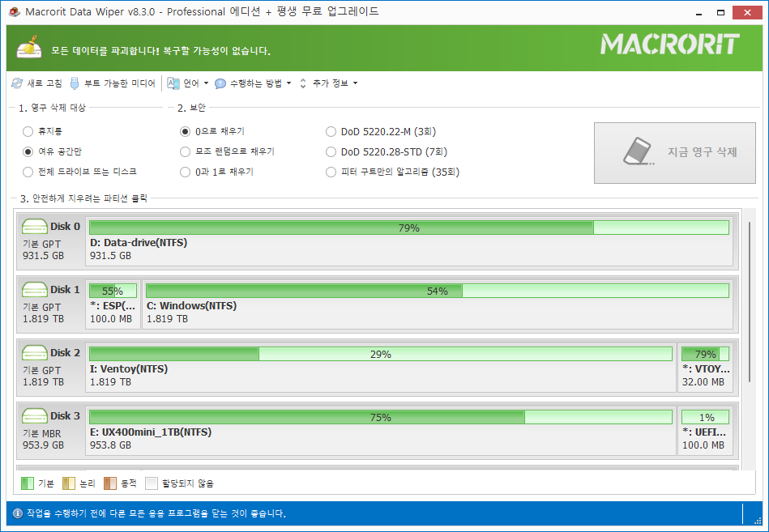Click the 할당되지 않음 legend swatch
This screenshot has width=769, height=532.
[x=151, y=483]
